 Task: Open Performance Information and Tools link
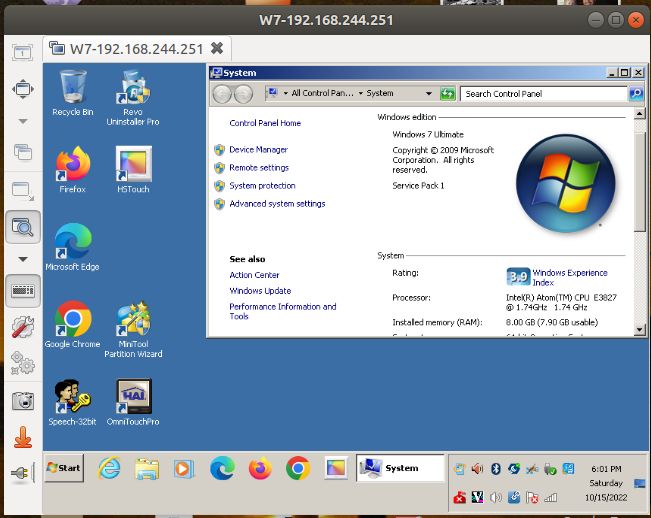[283, 311]
